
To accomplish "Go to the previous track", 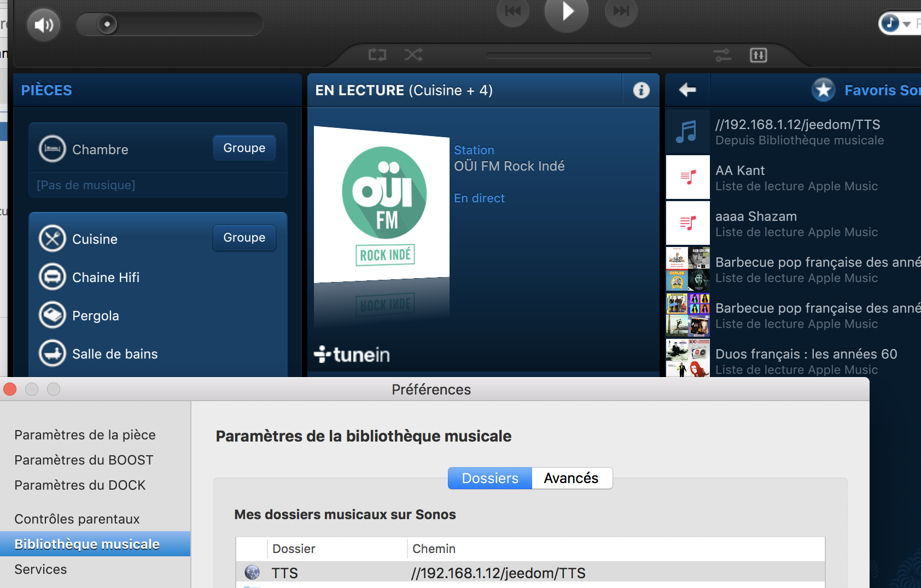I will coord(513,10).
